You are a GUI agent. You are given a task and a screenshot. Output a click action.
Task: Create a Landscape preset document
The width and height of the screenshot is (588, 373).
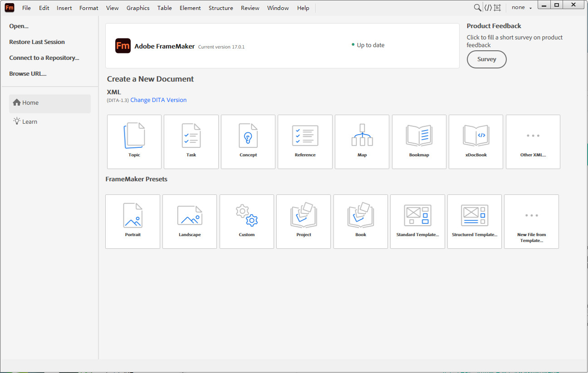190,222
